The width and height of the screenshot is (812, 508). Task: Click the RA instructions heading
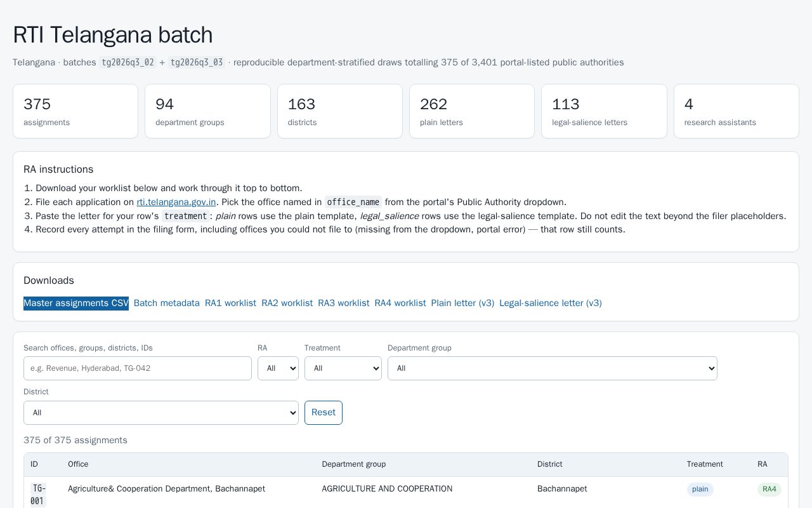[58, 170]
